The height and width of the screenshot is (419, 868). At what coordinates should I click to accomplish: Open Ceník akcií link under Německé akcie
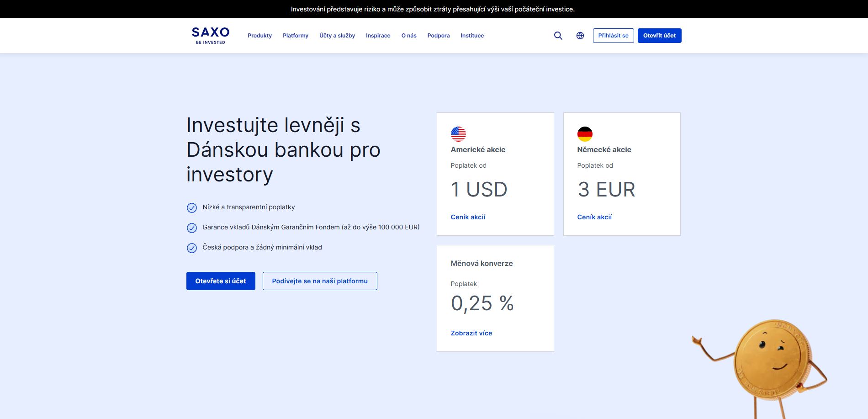(x=594, y=217)
